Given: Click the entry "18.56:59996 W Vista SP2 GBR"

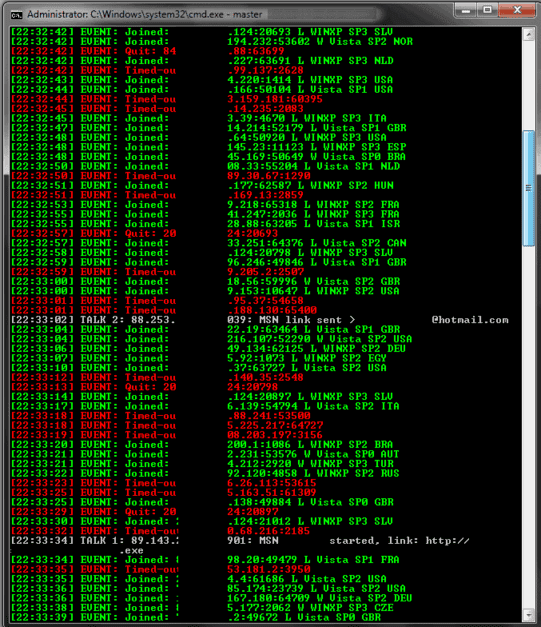Looking at the screenshot, I should 313,282.
